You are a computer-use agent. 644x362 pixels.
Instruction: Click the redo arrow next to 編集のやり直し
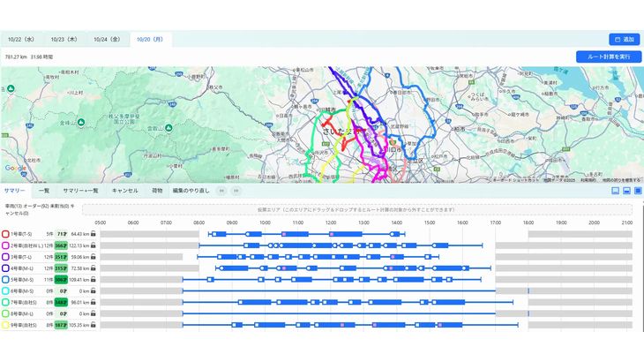pyautogui.click(x=236, y=190)
